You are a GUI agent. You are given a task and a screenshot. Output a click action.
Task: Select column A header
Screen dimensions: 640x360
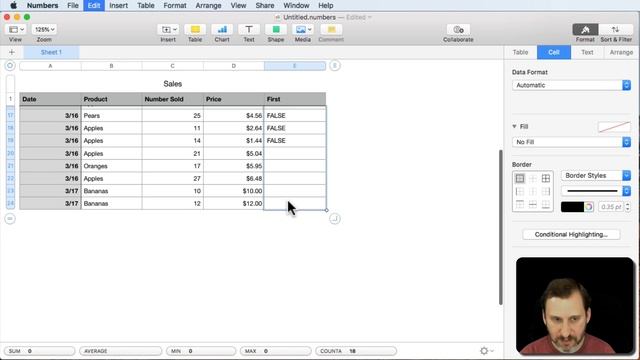point(50,66)
